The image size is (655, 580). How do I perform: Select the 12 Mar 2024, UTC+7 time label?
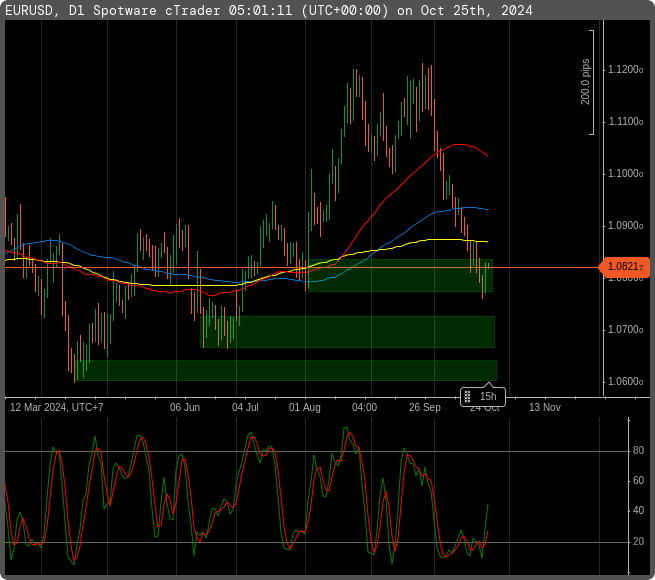(x=57, y=408)
